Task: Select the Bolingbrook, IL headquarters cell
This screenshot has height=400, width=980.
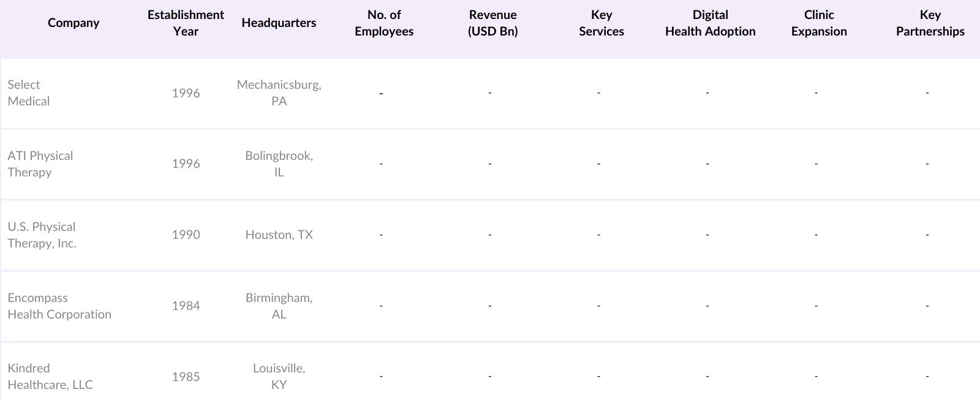Action: (x=279, y=164)
